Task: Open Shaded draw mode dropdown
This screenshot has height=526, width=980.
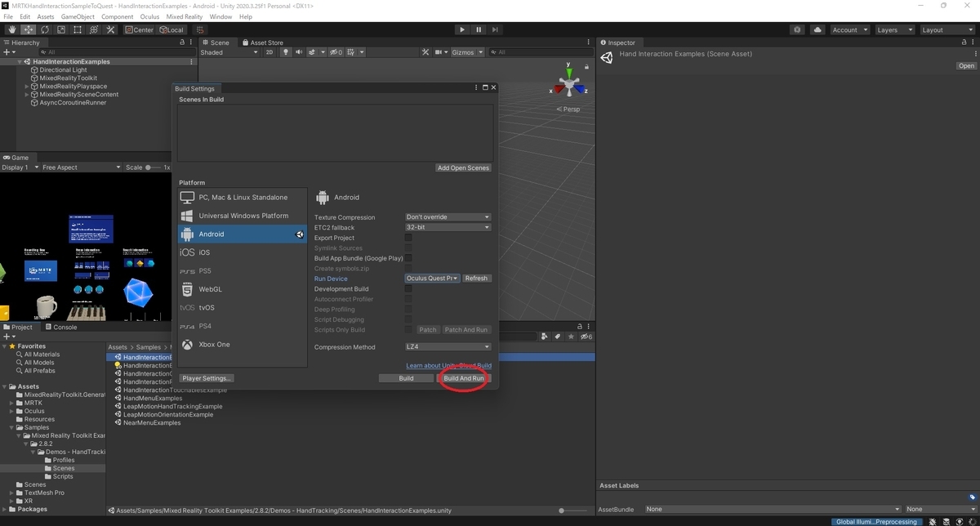Action: point(230,52)
